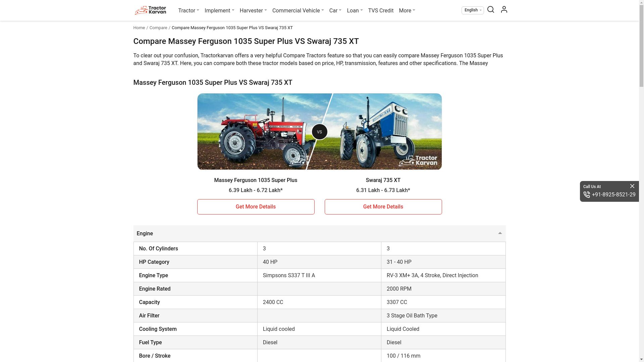Screen dimensions: 644x362
Task: Select price text 6.31 Lakh - 6.73 Lakh*
Action: [x=383, y=190]
